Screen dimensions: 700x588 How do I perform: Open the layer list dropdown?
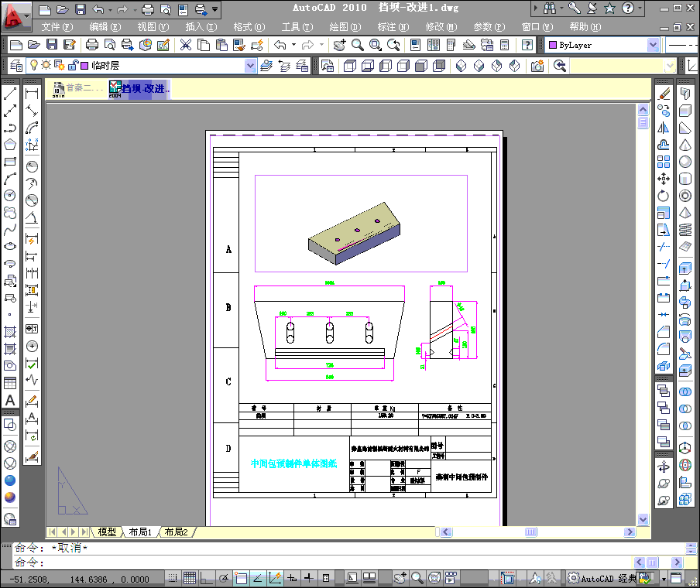pyautogui.click(x=250, y=66)
